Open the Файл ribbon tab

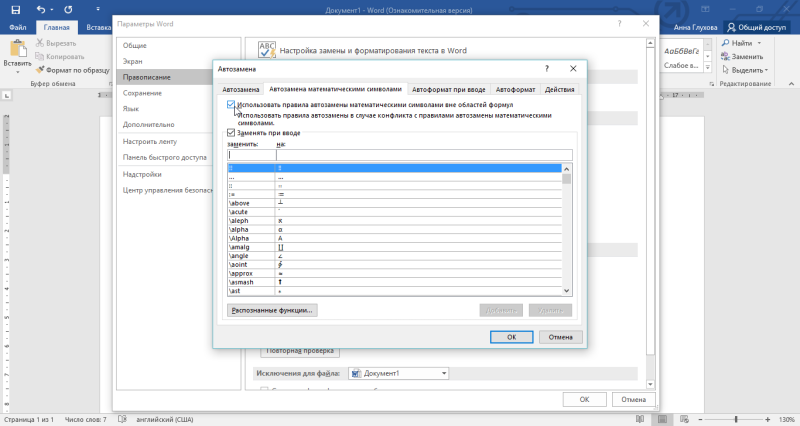pos(18,28)
